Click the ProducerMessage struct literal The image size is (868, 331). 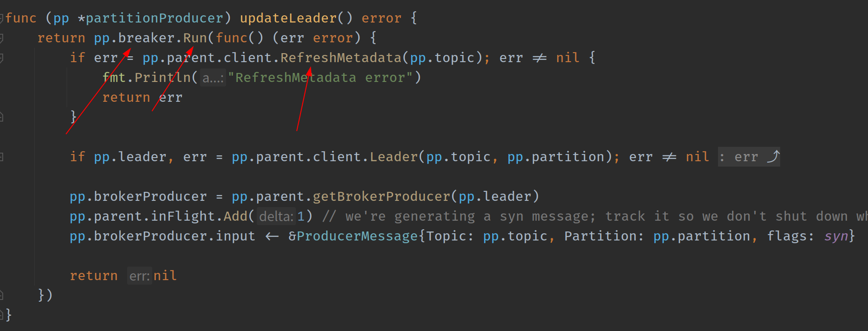coord(357,236)
